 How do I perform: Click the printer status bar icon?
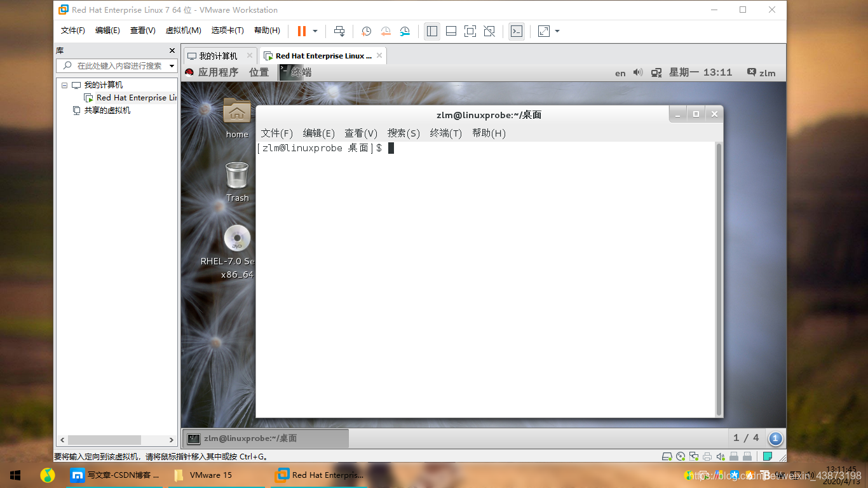[x=707, y=456]
